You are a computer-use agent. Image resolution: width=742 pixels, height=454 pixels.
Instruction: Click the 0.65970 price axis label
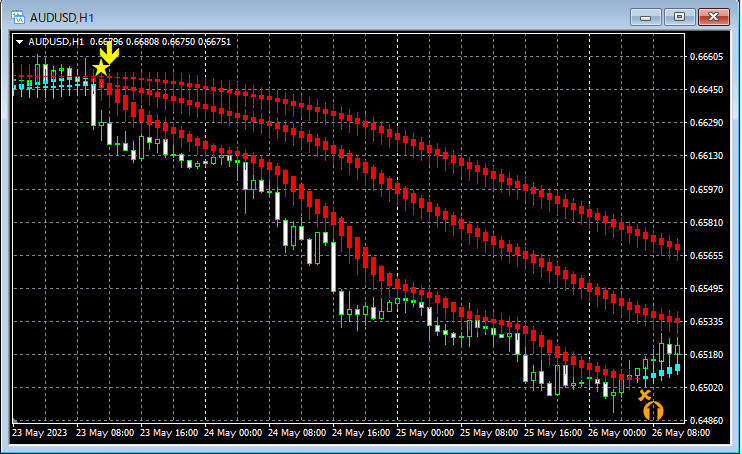tap(707, 189)
